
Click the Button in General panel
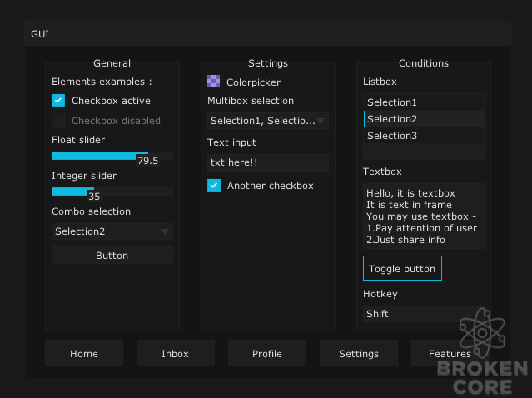[112, 255]
